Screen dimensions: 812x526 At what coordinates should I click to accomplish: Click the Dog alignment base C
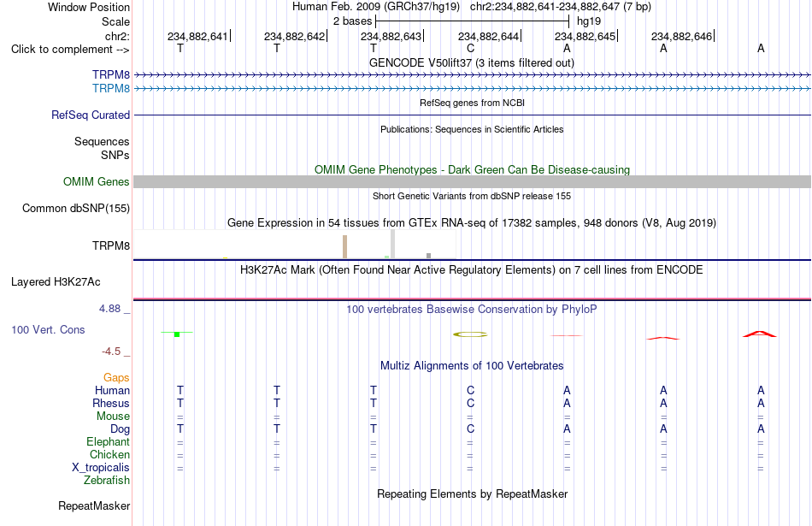(x=470, y=429)
